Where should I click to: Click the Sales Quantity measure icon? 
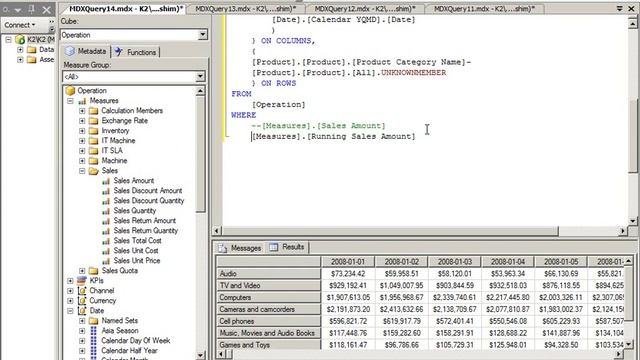(106, 211)
